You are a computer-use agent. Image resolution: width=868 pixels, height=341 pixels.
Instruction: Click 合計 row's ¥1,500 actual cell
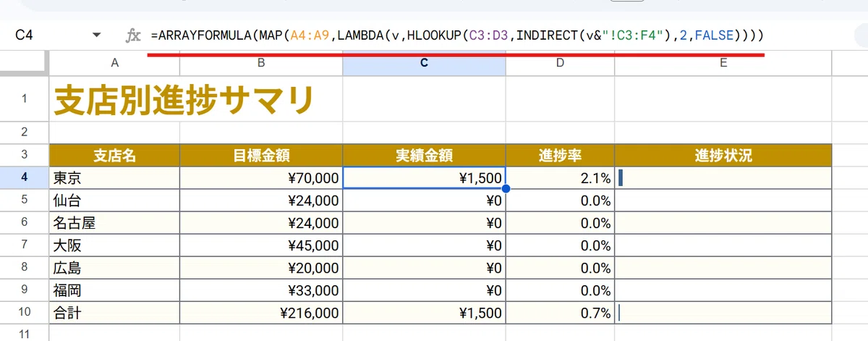pyautogui.click(x=425, y=313)
